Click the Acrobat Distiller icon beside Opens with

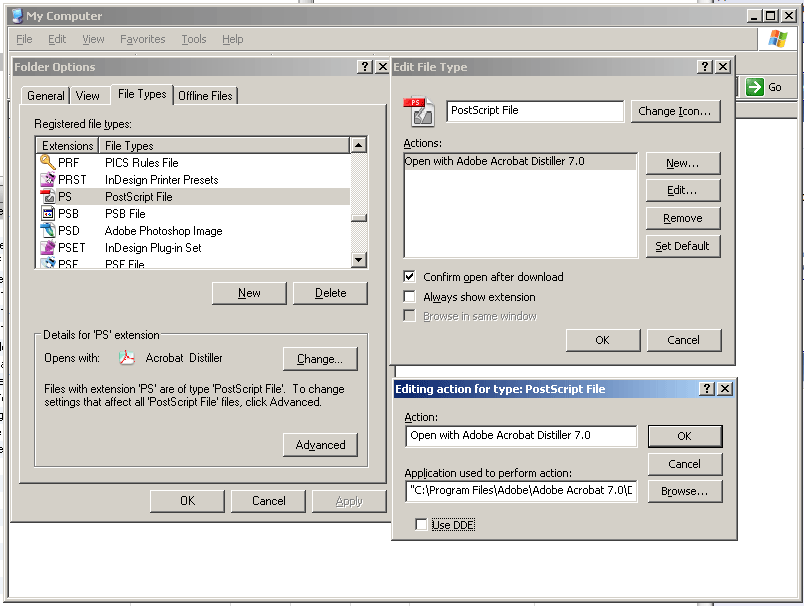(x=127, y=357)
